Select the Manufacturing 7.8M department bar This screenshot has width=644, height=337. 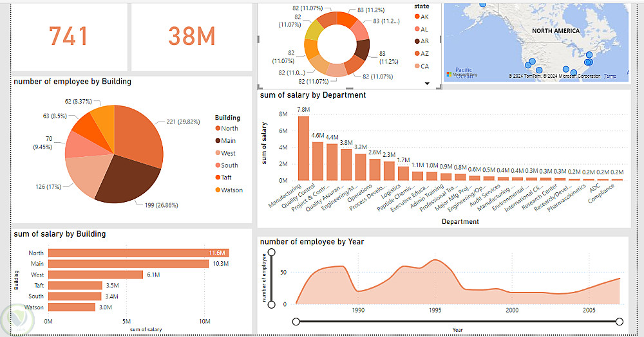(303, 148)
